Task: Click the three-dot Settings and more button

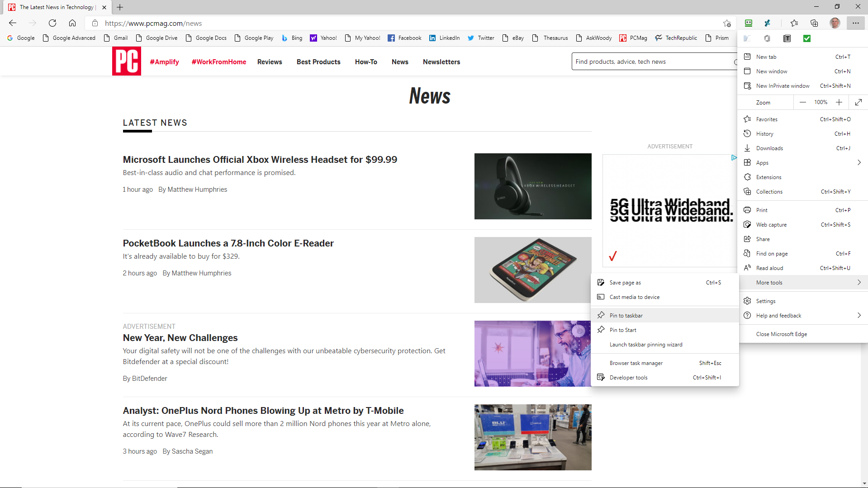Action: tap(856, 23)
